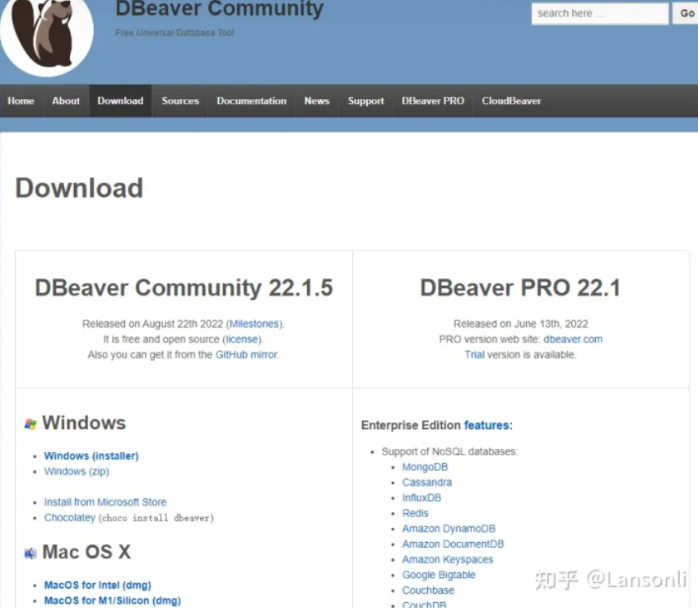
Task: Open the Documentation section
Action: pyautogui.click(x=251, y=100)
